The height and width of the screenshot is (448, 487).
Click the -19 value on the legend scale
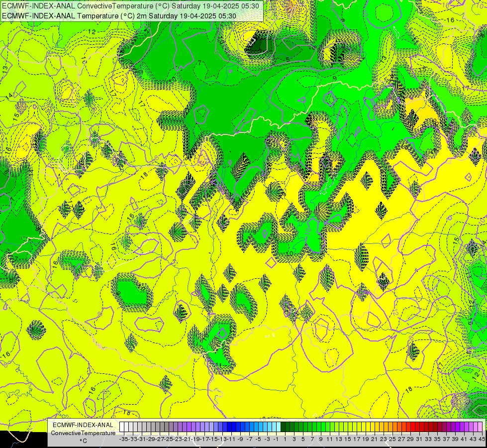(x=196, y=439)
